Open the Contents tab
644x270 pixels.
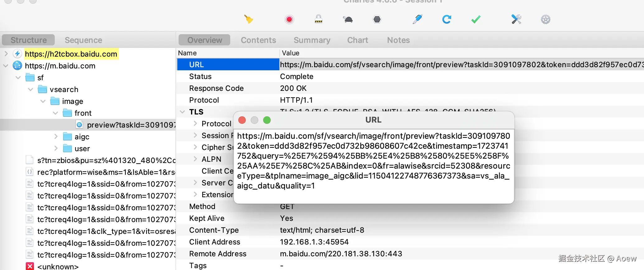258,40
